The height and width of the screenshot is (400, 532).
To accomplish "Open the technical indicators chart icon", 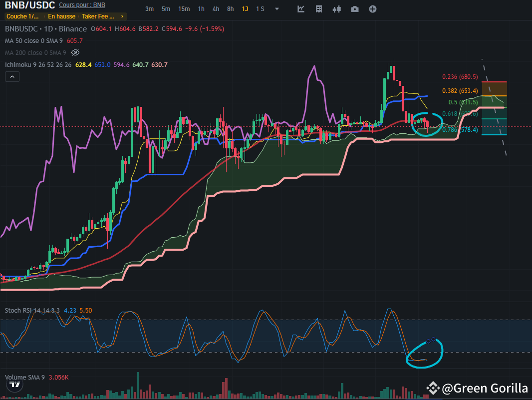I will [x=301, y=9].
